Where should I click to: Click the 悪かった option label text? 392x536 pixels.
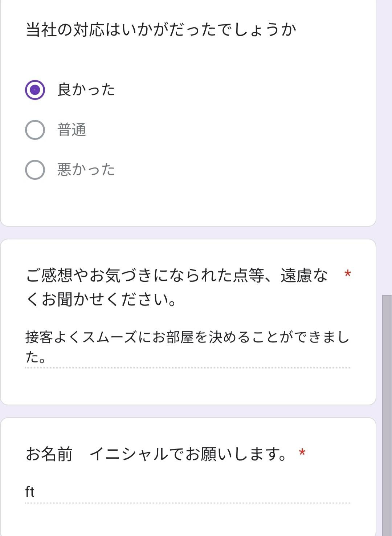coord(86,170)
